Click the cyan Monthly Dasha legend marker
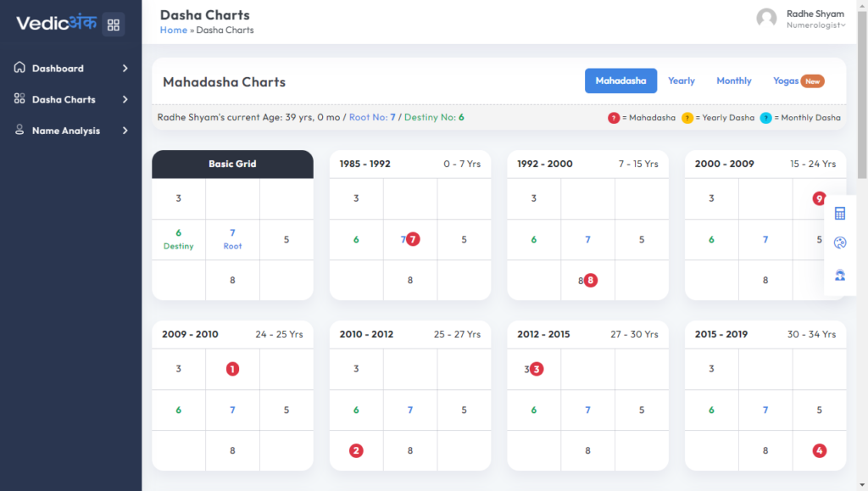The image size is (868, 491). [x=766, y=118]
